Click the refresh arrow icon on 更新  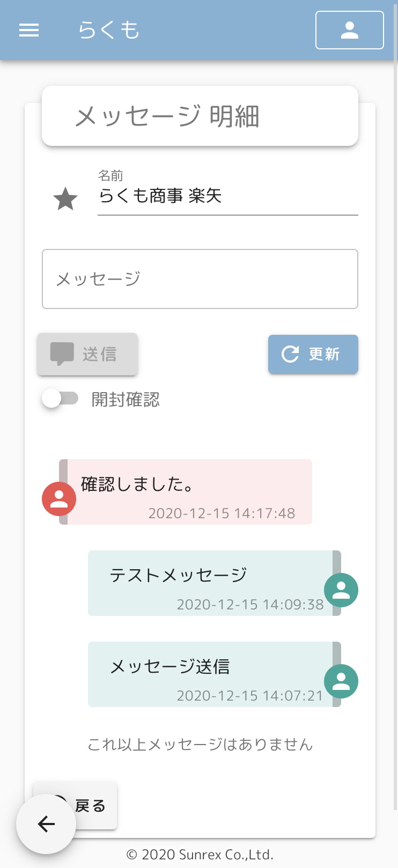290,354
